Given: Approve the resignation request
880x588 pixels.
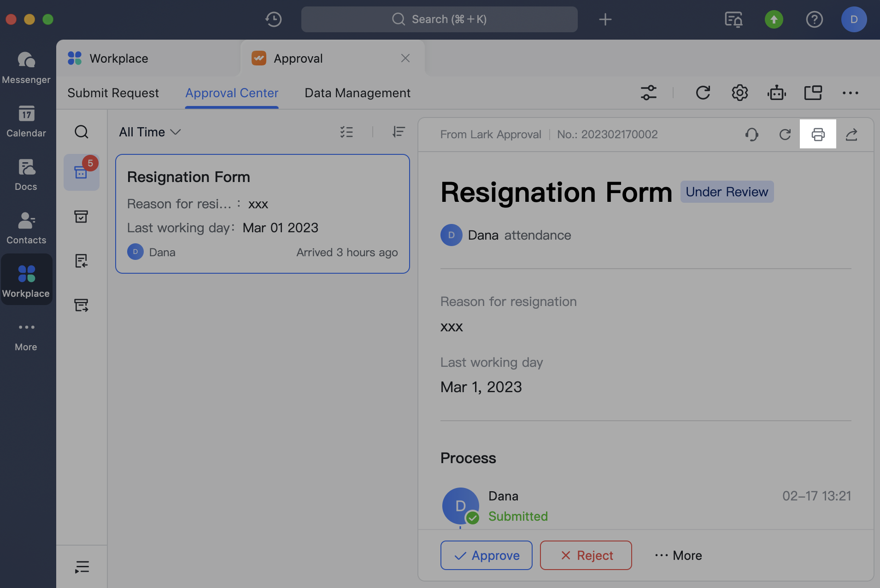Looking at the screenshot, I should point(486,555).
